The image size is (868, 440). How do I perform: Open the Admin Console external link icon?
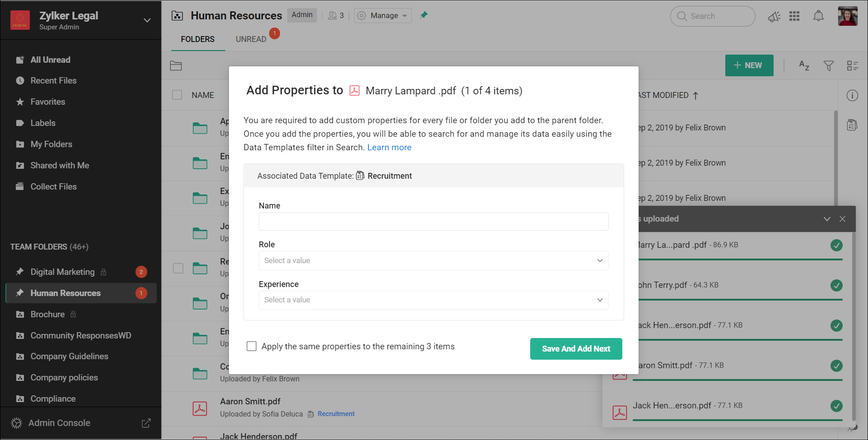click(146, 423)
